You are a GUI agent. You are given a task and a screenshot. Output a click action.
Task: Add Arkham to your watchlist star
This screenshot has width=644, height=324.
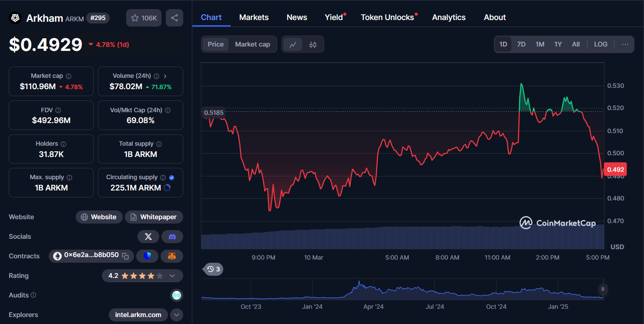coord(135,17)
